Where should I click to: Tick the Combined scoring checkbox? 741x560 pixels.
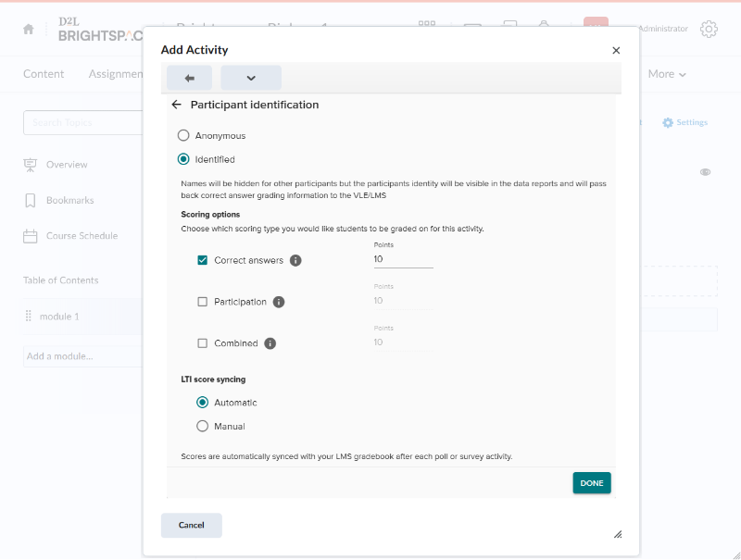[x=203, y=343]
